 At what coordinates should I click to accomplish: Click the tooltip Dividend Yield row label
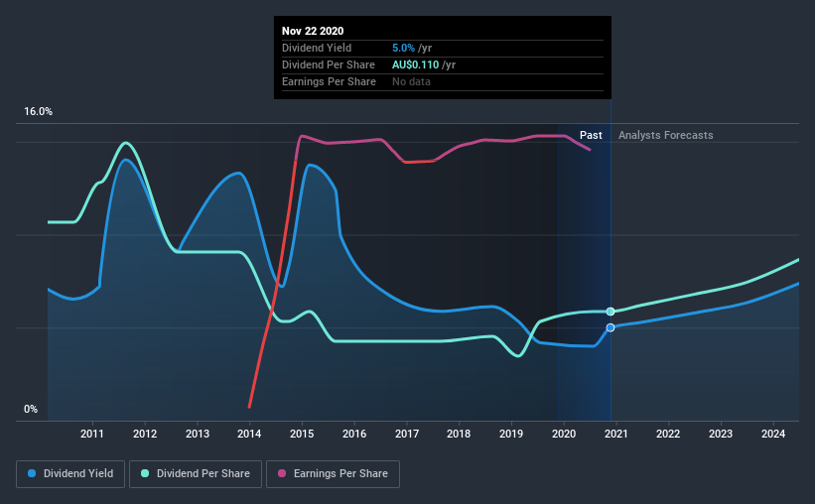(x=317, y=48)
